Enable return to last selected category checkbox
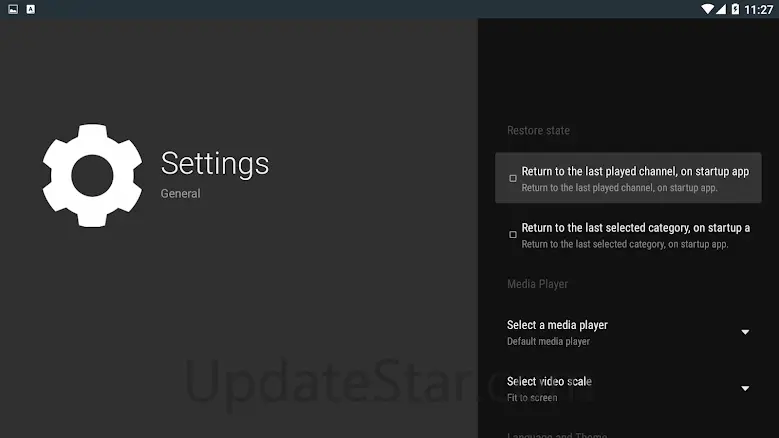This screenshot has width=779, height=438. [x=513, y=234]
